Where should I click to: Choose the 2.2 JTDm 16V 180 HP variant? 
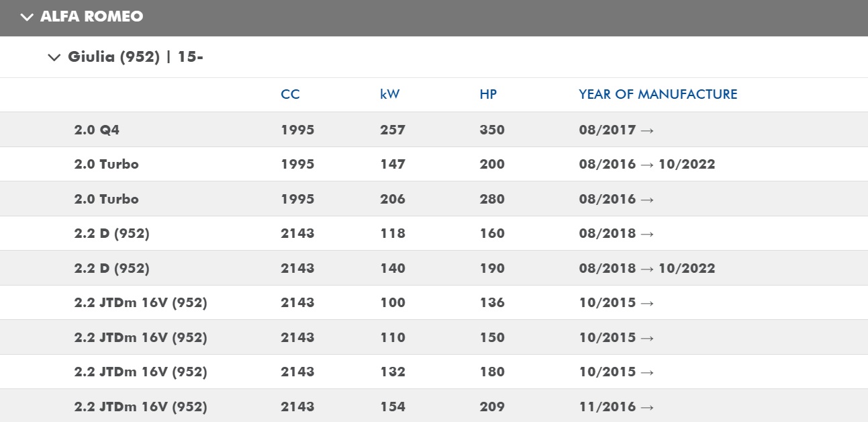coord(140,372)
